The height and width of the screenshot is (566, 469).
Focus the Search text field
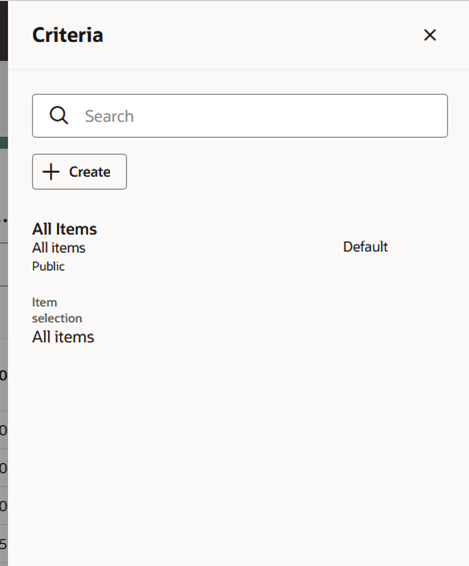point(240,116)
